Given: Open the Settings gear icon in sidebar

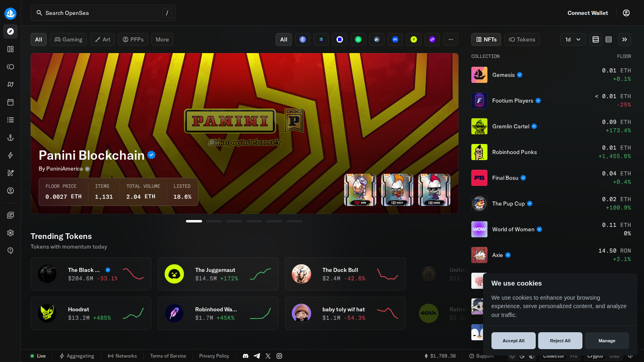Looking at the screenshot, I should tap(10, 233).
